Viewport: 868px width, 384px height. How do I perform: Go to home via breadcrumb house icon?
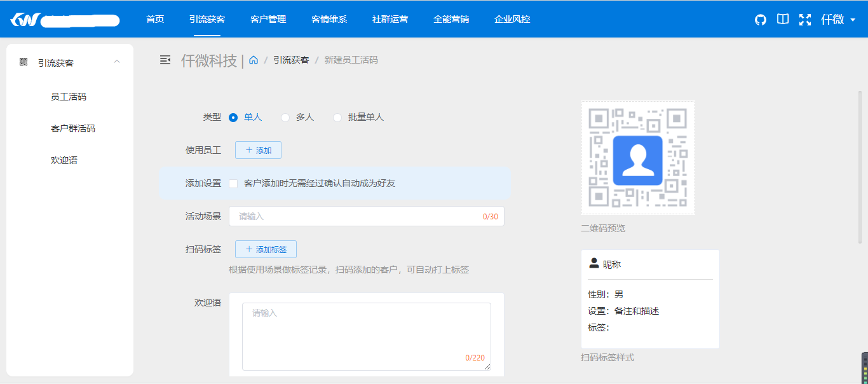pyautogui.click(x=254, y=60)
